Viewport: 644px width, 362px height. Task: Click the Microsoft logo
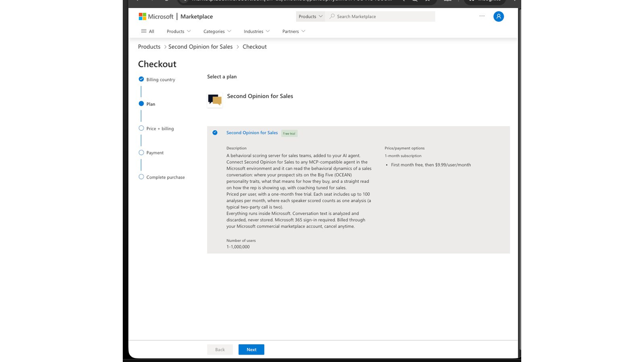click(156, 17)
